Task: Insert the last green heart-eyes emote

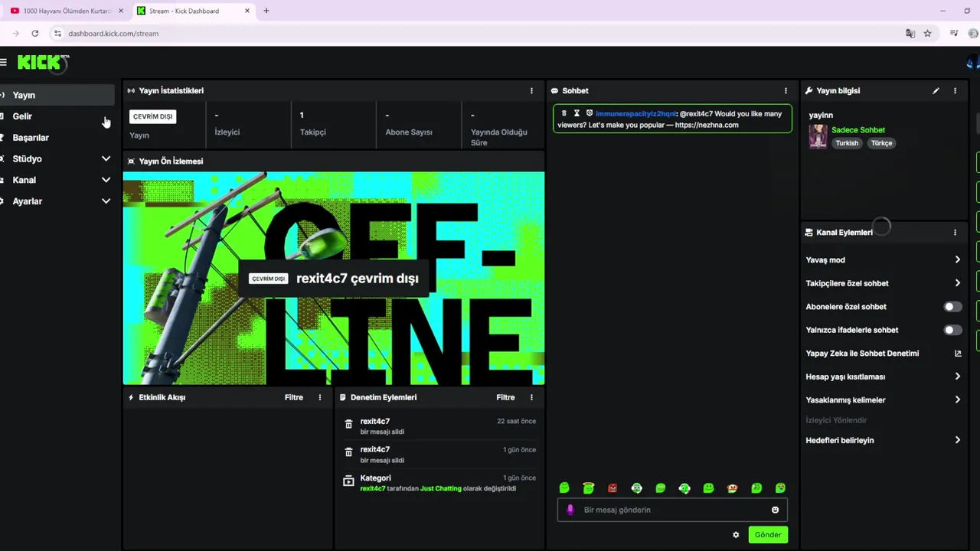Action: click(x=780, y=488)
